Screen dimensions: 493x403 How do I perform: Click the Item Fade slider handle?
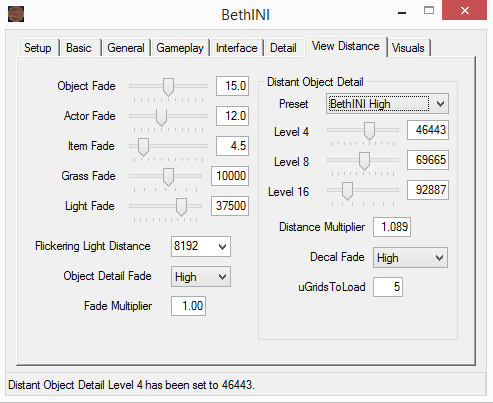point(143,147)
